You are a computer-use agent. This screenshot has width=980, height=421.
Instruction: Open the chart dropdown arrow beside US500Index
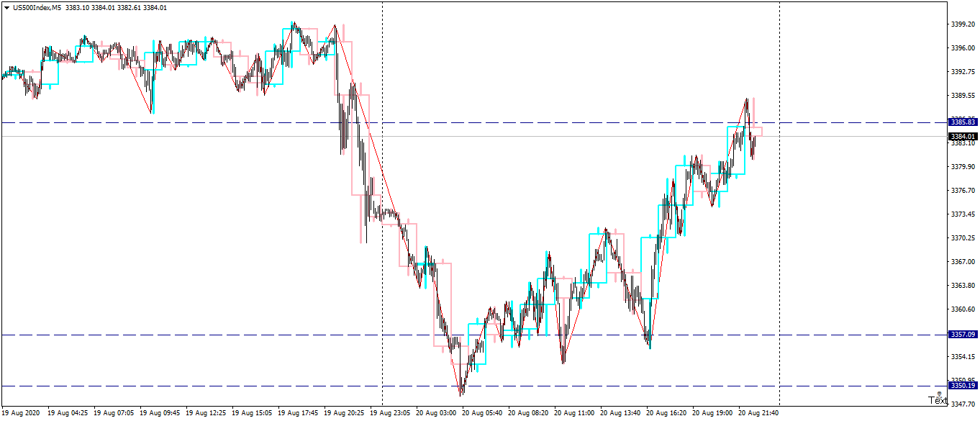click(x=6, y=7)
